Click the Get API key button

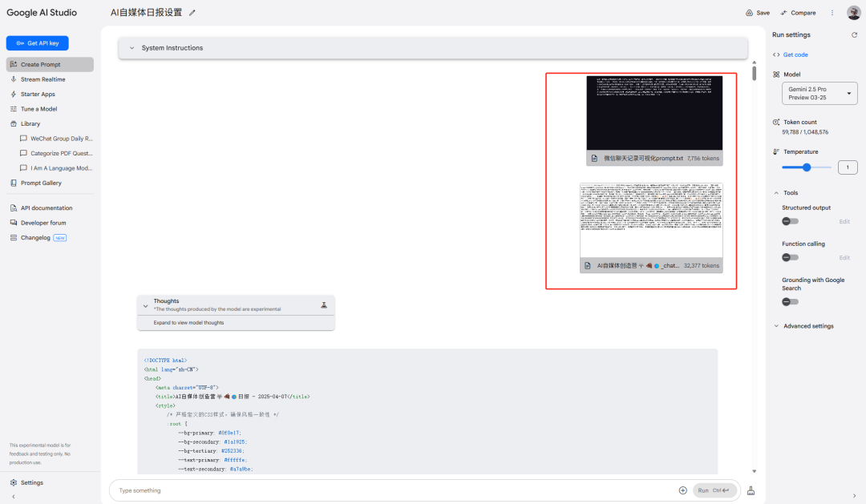(x=38, y=43)
